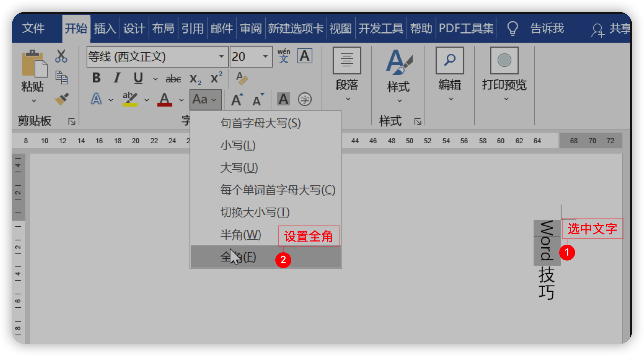Click the Share person icon

pos(598,30)
